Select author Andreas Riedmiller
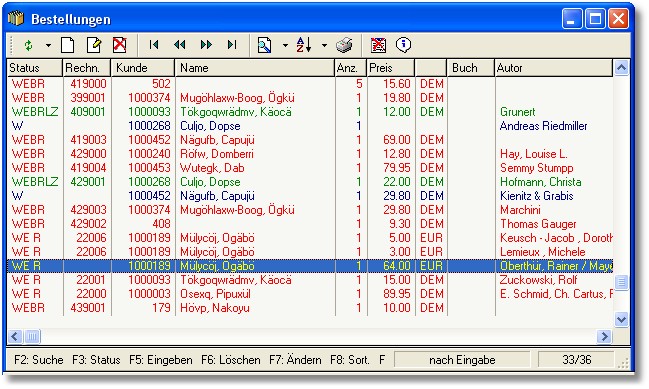 point(543,126)
